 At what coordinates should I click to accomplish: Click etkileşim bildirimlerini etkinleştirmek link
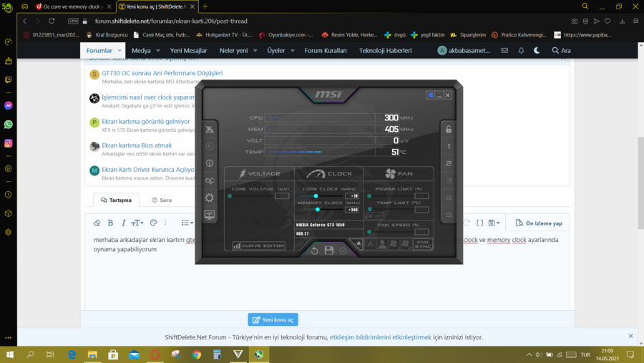[381, 337]
